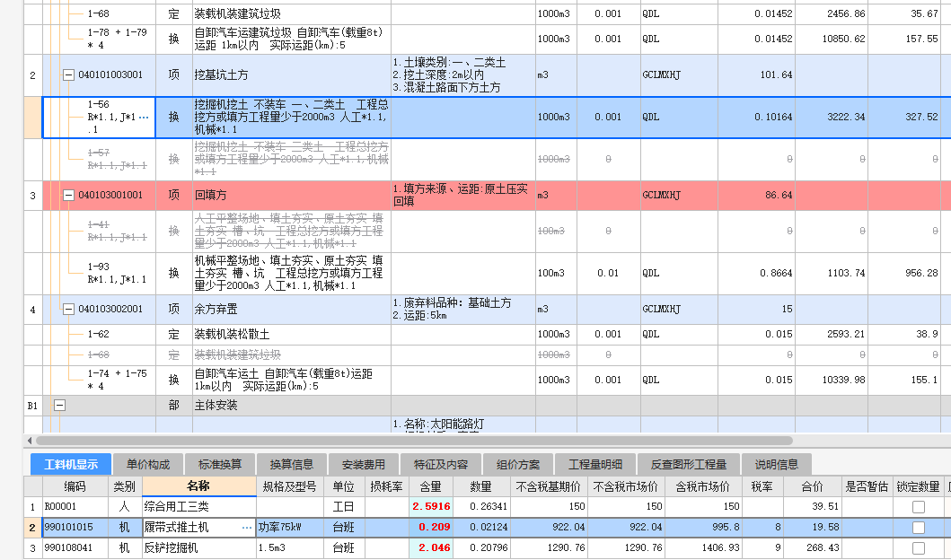Select struck-through row 1-41

487,231
